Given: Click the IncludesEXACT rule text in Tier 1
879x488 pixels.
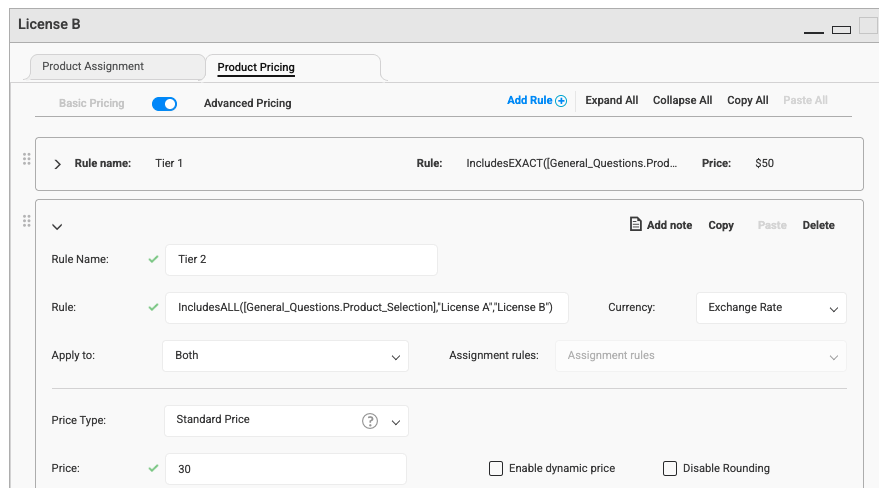Looking at the screenshot, I should (571, 163).
